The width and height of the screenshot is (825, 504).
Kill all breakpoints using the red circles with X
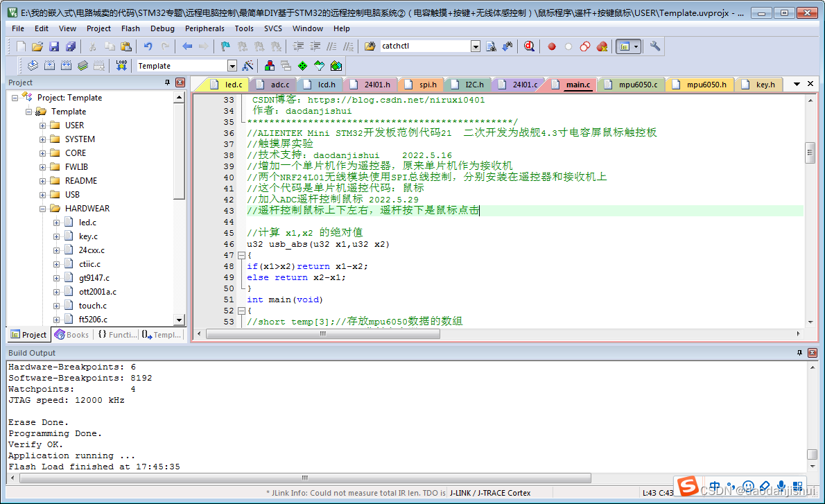point(602,46)
